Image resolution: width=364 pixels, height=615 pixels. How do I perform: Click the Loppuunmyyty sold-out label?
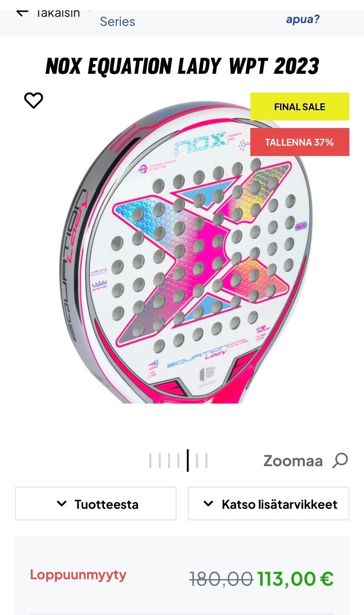78,575
